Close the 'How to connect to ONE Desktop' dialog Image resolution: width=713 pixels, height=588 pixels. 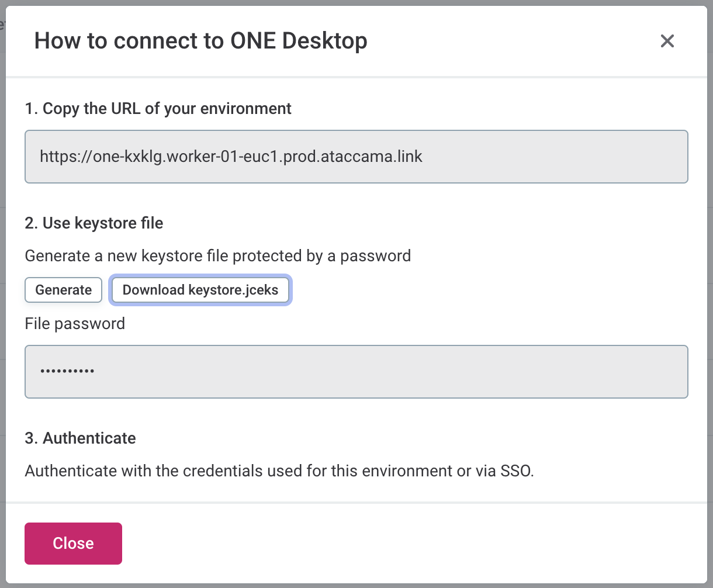click(x=73, y=543)
